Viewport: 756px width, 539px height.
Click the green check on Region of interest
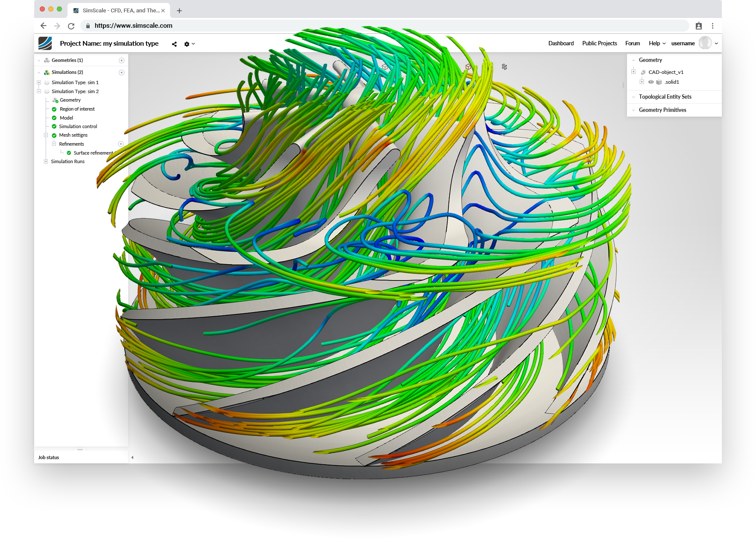point(54,109)
